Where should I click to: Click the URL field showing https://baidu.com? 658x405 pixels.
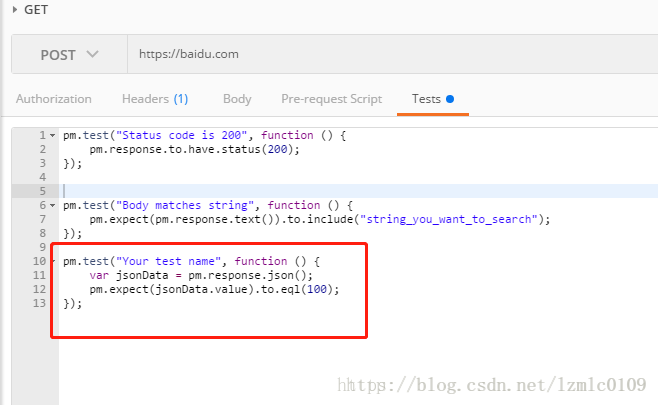[392, 55]
